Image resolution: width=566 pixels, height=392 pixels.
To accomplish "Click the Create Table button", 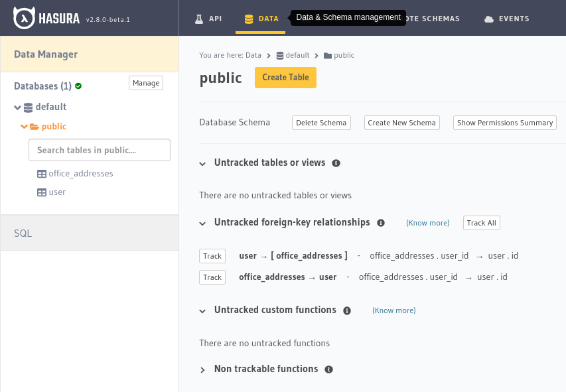I will point(285,78).
